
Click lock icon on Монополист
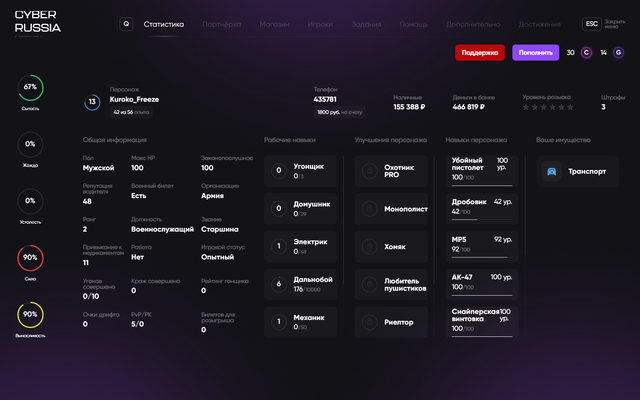pos(369,209)
